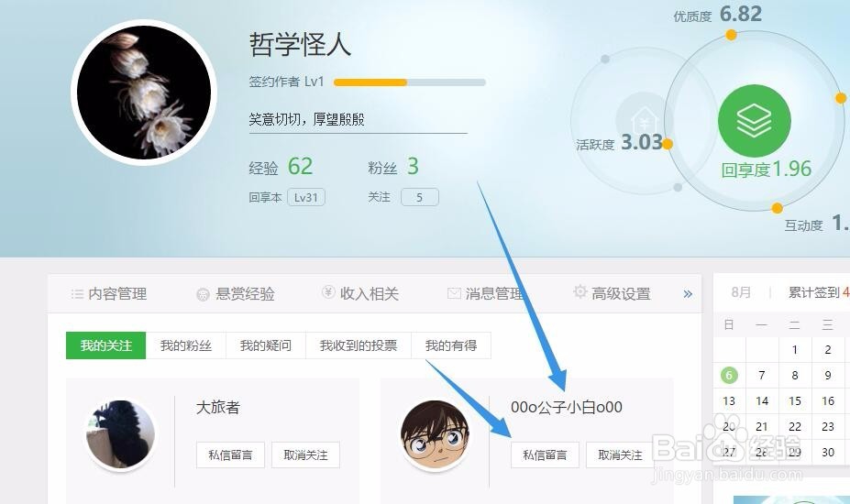Switch to the 我的疑问 tab
This screenshot has width=850, height=504.
pyautogui.click(x=266, y=345)
